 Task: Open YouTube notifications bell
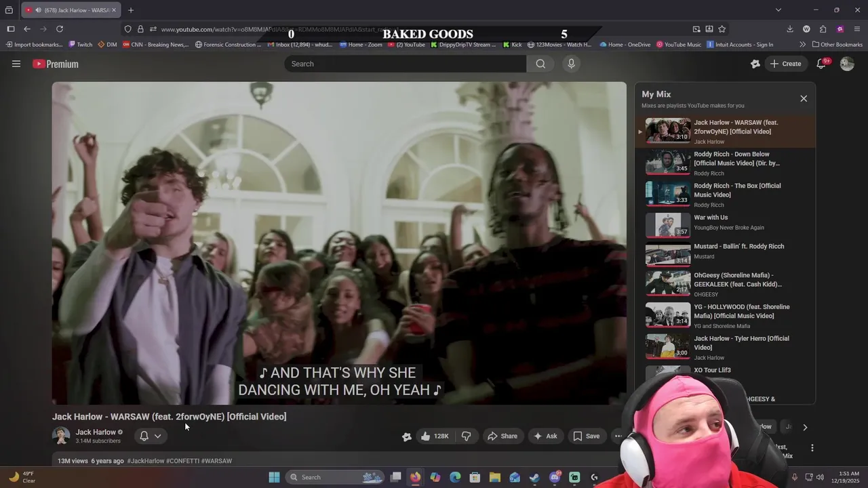click(x=821, y=64)
